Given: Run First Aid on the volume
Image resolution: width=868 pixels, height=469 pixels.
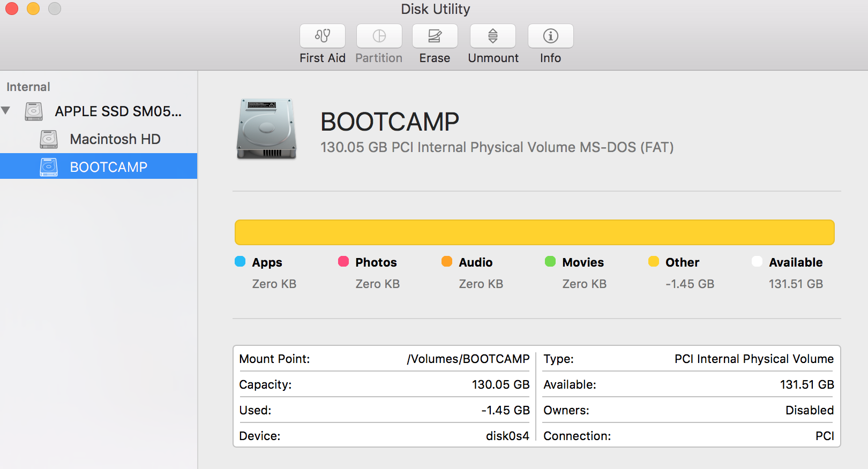Looking at the screenshot, I should pos(323,36).
